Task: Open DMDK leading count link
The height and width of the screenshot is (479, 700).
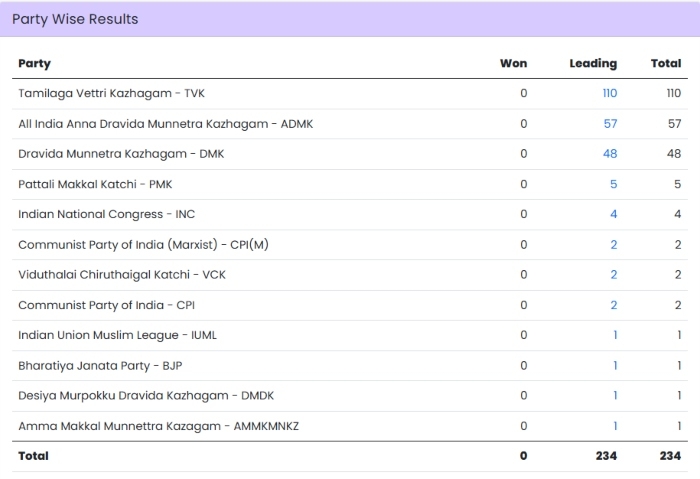Action: tap(615, 396)
